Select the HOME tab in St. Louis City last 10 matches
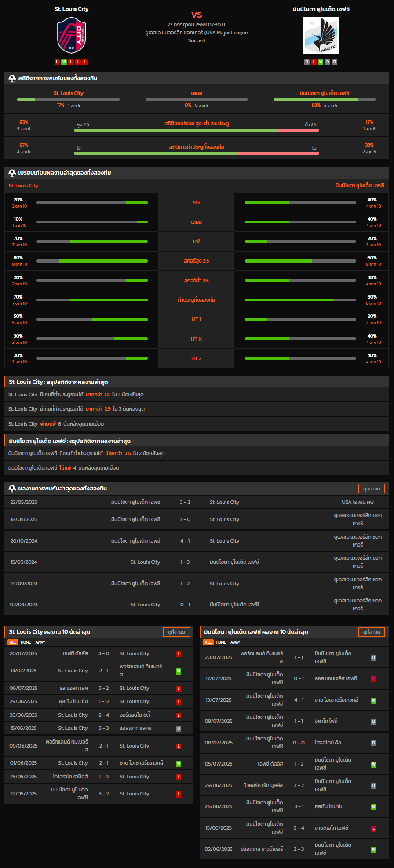 click(x=26, y=642)
